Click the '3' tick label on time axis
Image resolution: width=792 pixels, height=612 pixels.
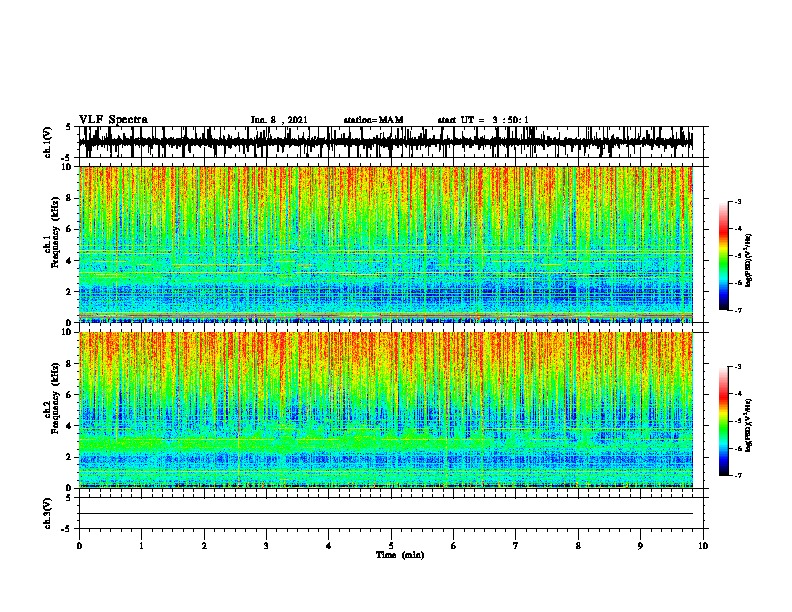pyautogui.click(x=266, y=546)
